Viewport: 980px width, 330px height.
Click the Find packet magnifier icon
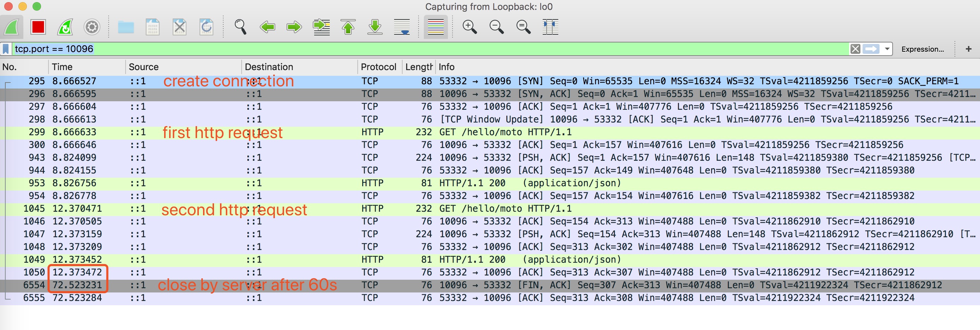(x=240, y=27)
